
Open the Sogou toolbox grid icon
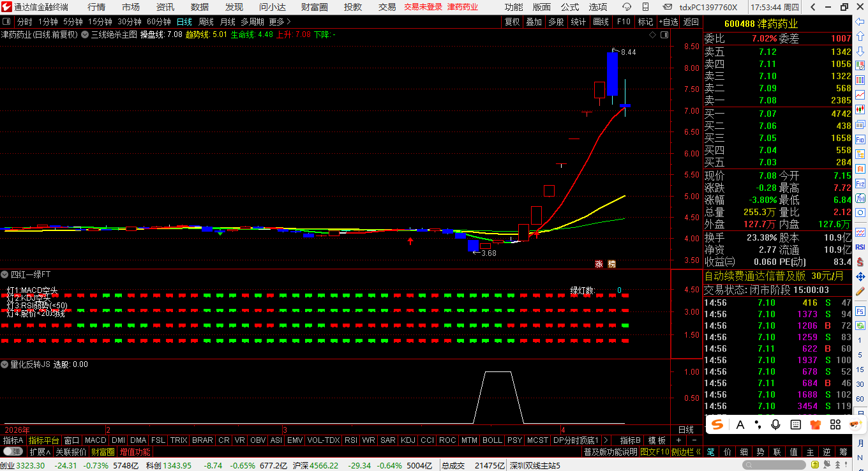835,424
